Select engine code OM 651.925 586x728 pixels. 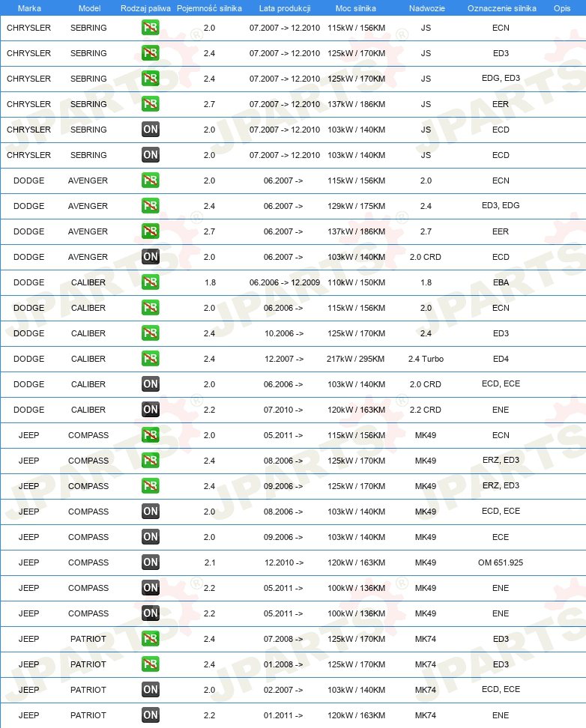(501, 562)
